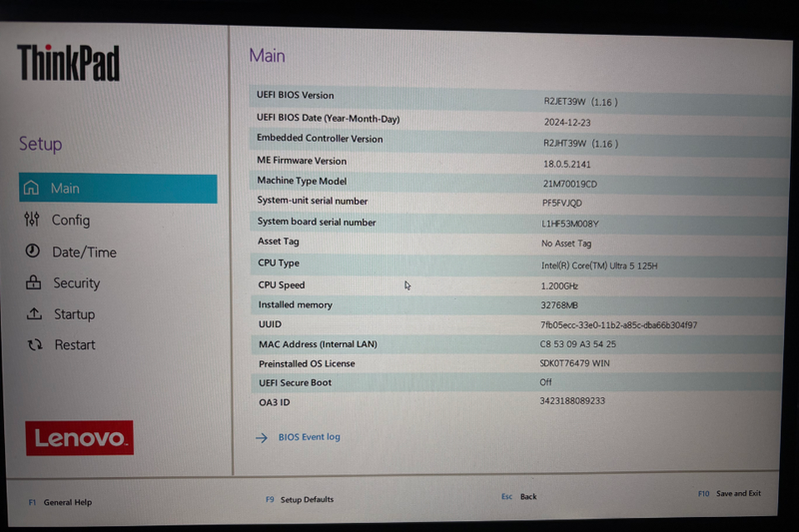The height and width of the screenshot is (532, 799).
Task: Select the Embedded Controller Version label
Action: [320, 139]
